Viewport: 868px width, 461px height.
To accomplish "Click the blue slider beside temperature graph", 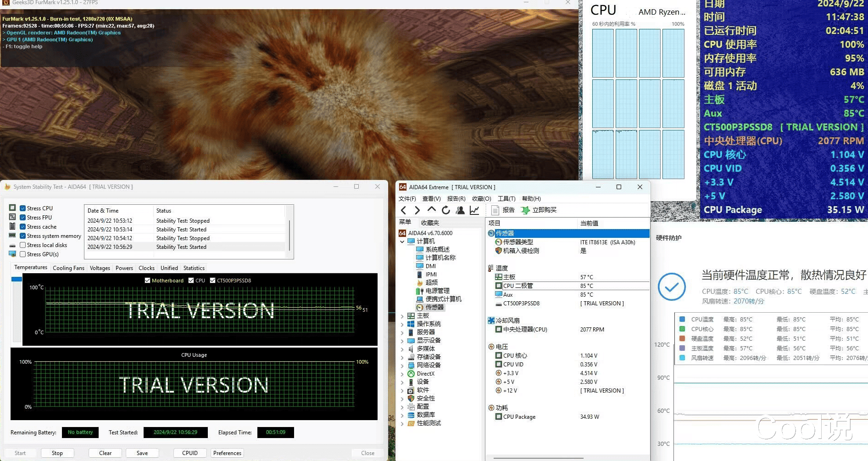I will point(17,279).
